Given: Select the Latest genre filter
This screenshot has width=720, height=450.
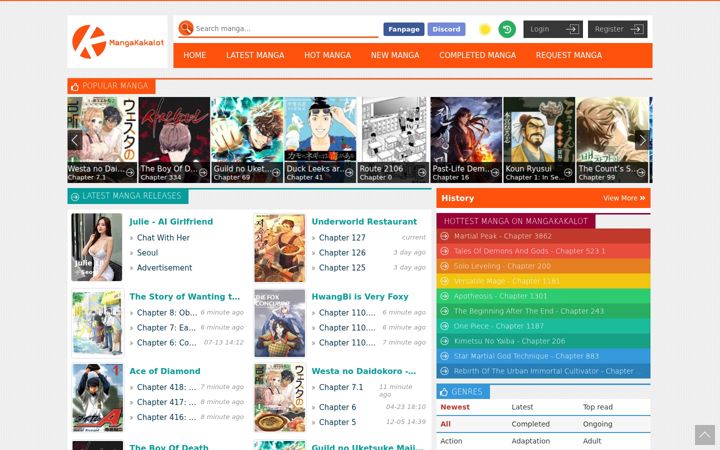Looking at the screenshot, I should 522,407.
